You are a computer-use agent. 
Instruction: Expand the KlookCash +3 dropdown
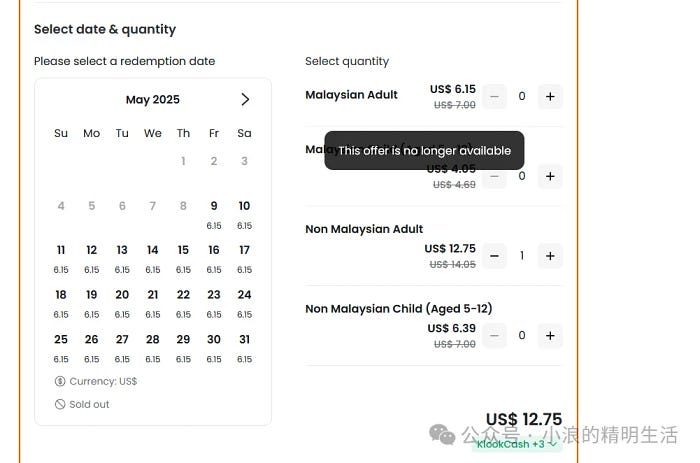click(517, 444)
